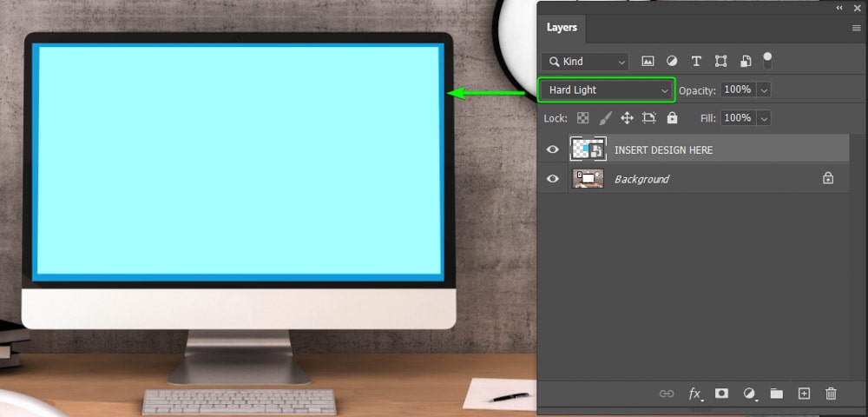Select the Background layer thumbnail
This screenshot has height=417, width=868.
(588, 178)
